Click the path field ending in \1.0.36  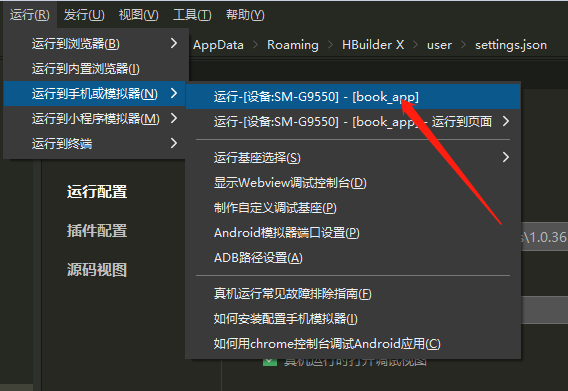tap(544, 237)
